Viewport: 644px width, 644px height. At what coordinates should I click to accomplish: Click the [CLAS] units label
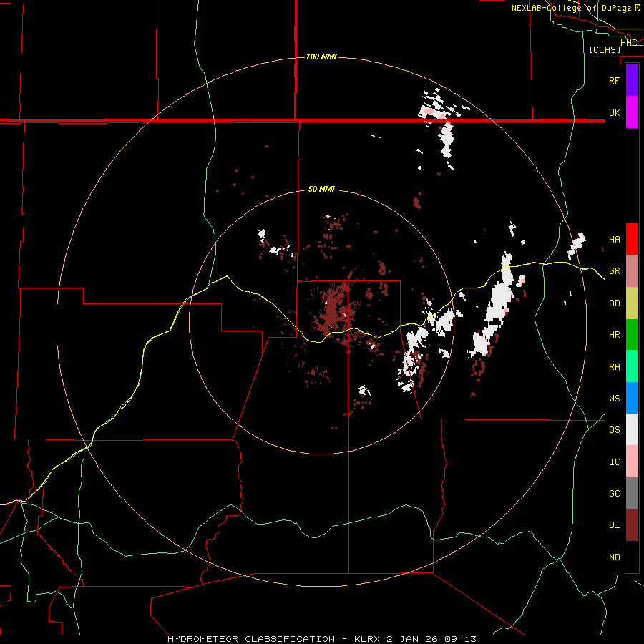coord(605,50)
